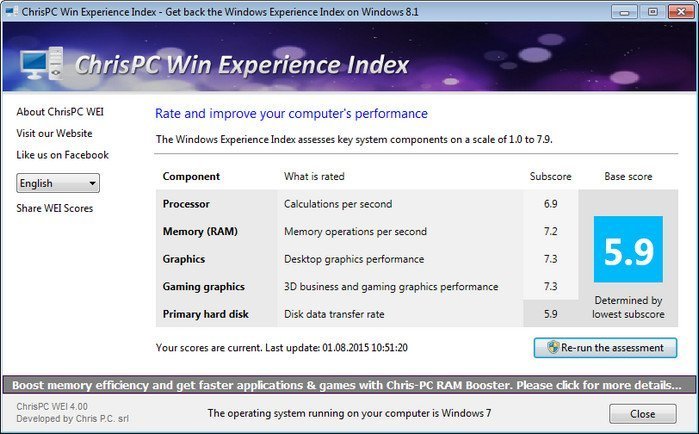Click the app icon in title bar

pos(10,10)
